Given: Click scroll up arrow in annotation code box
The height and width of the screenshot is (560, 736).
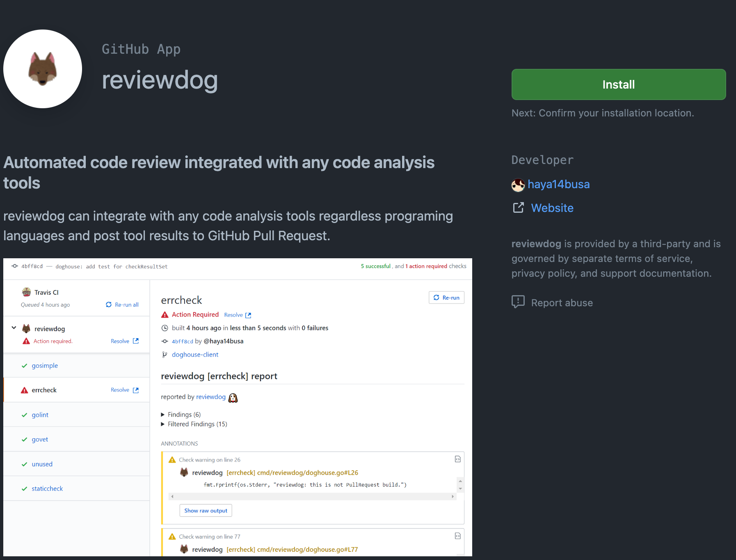Looking at the screenshot, I should point(460,481).
